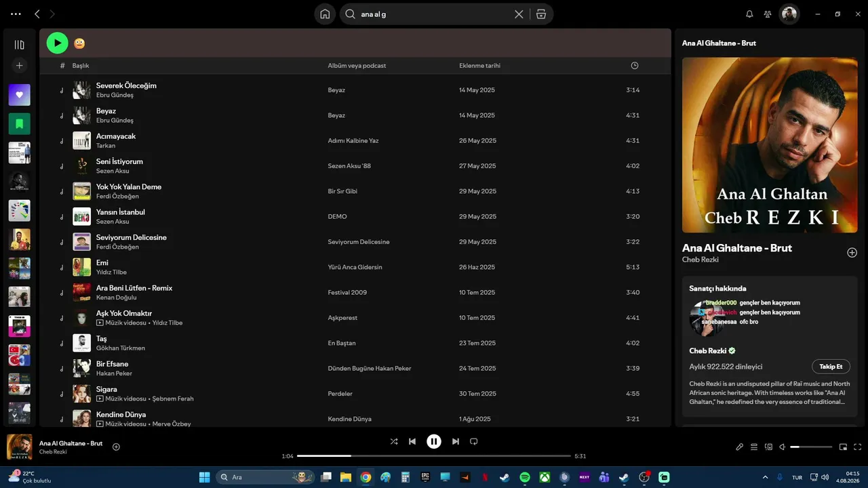This screenshot has width=868, height=488.
Task: Open album Dünden Bugüne Hakan Peker
Action: pos(370,368)
